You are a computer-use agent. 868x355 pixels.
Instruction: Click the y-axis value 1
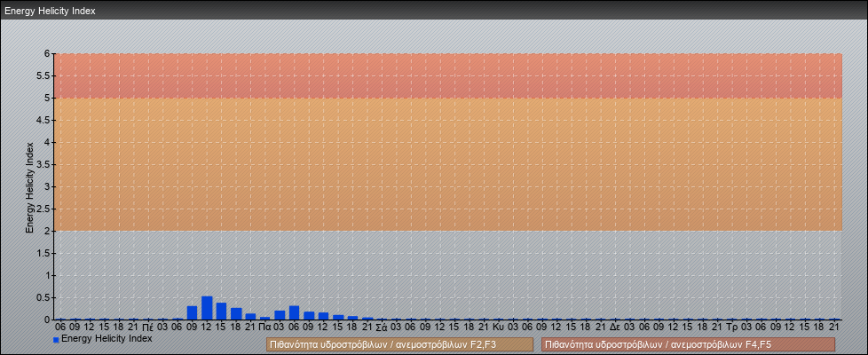coord(48,275)
